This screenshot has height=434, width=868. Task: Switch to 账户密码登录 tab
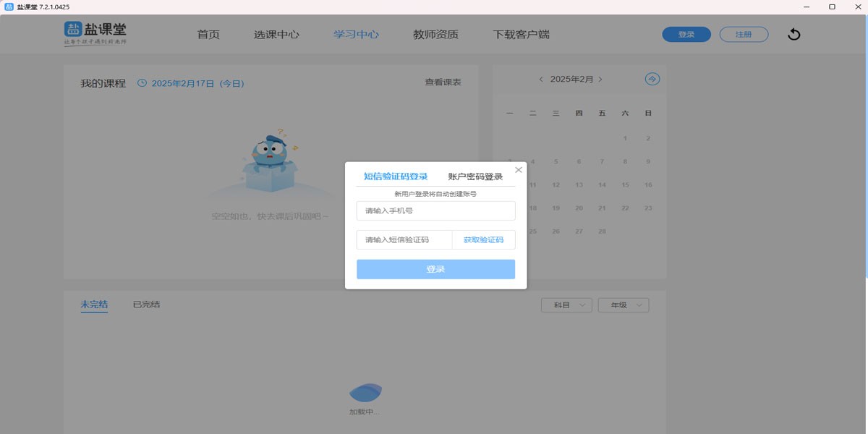(475, 176)
